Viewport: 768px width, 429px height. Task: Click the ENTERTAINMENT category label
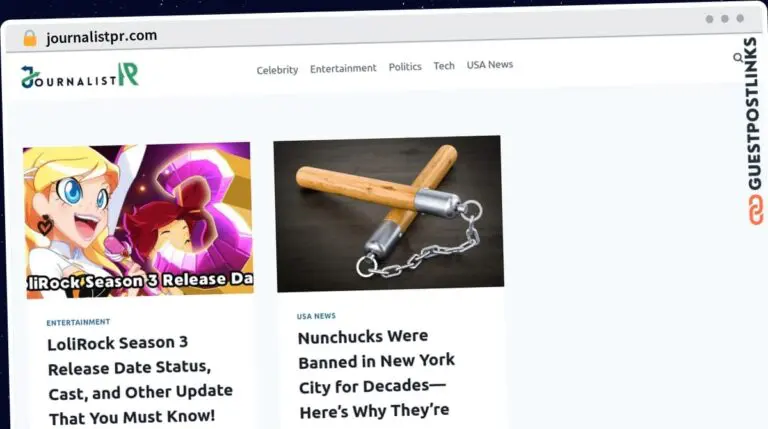(78, 322)
